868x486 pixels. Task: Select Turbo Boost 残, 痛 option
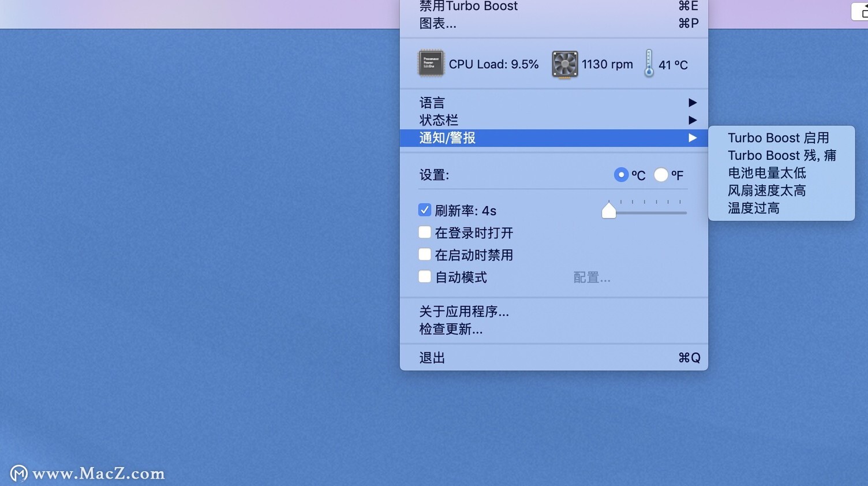coord(781,155)
